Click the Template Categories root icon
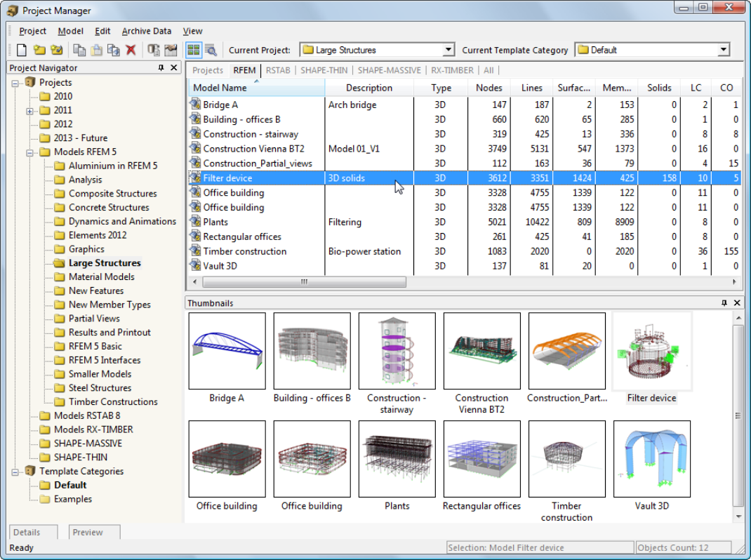 tap(30, 471)
